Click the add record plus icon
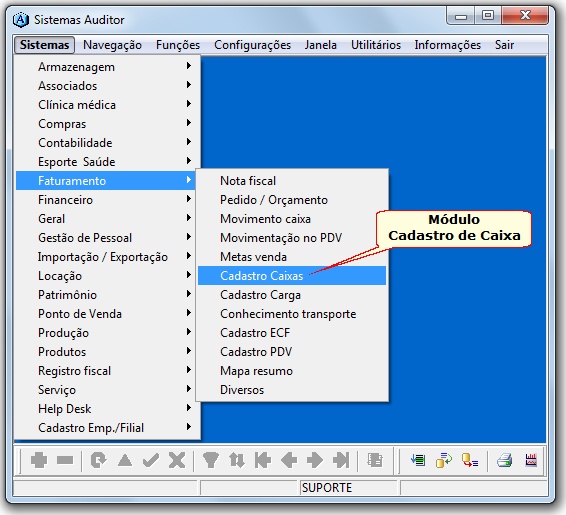The image size is (566, 515). 39,460
